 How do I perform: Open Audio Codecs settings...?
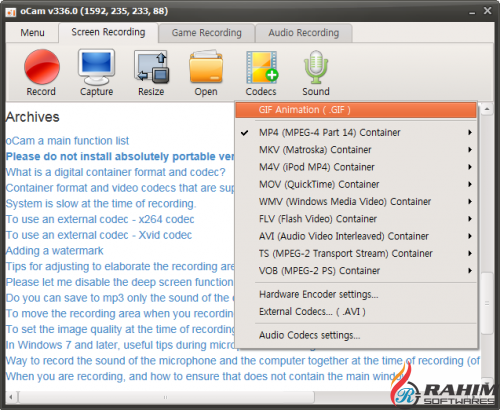pos(356,335)
